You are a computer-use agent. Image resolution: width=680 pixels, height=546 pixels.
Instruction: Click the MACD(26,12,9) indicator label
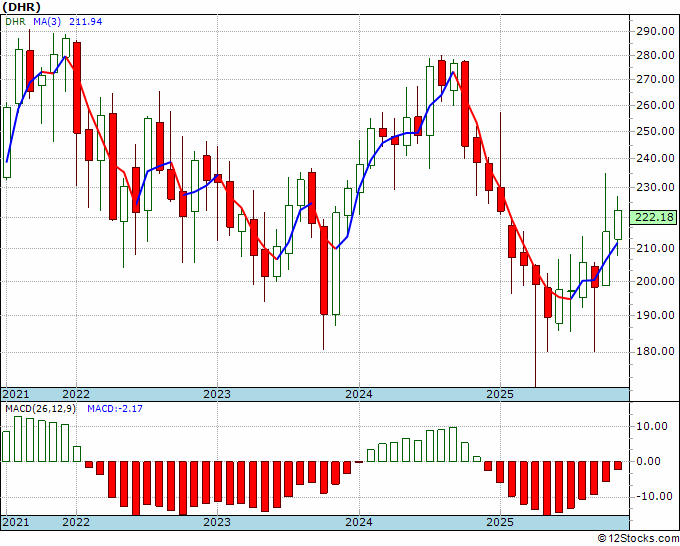point(40,409)
